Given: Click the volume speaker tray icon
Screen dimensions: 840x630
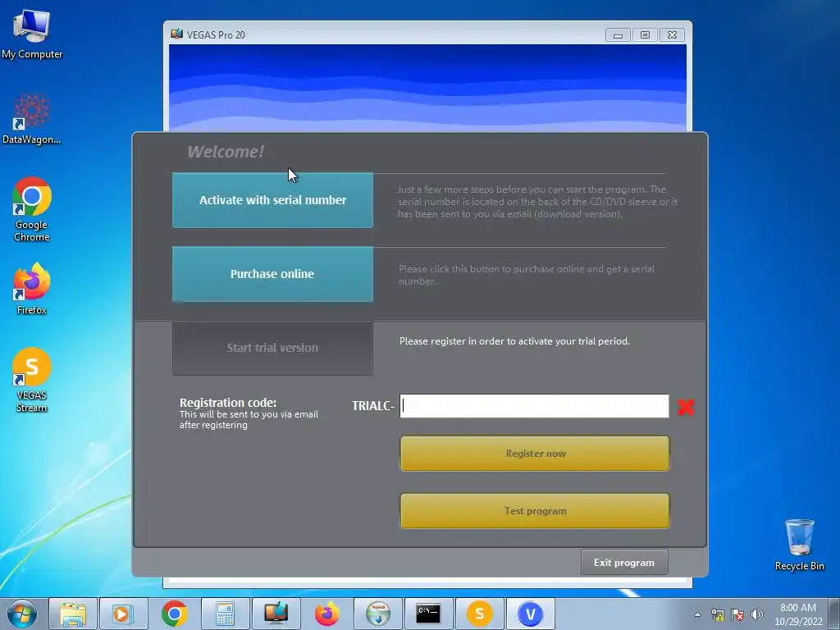Looking at the screenshot, I should pos(757,614).
